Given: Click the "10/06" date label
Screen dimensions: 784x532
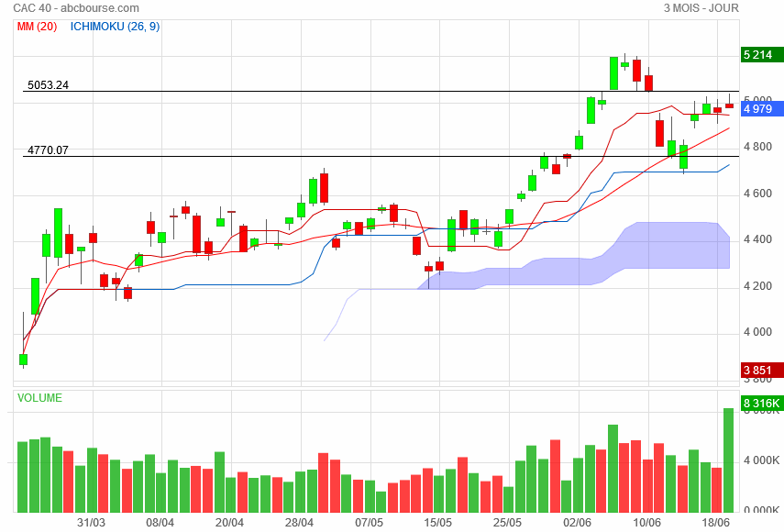Looking at the screenshot, I should pos(646,523).
